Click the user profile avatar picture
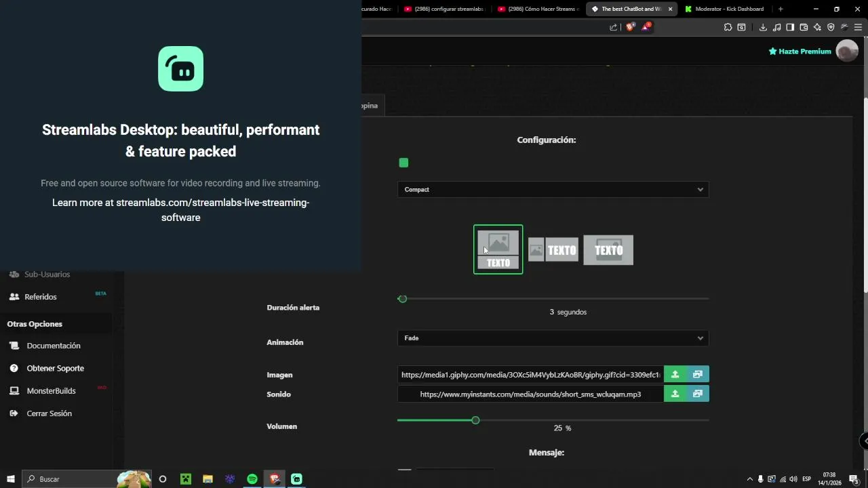 [847, 51]
